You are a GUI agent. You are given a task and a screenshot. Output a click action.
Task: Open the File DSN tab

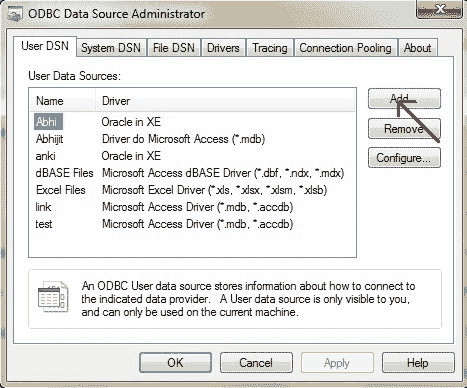(173, 48)
